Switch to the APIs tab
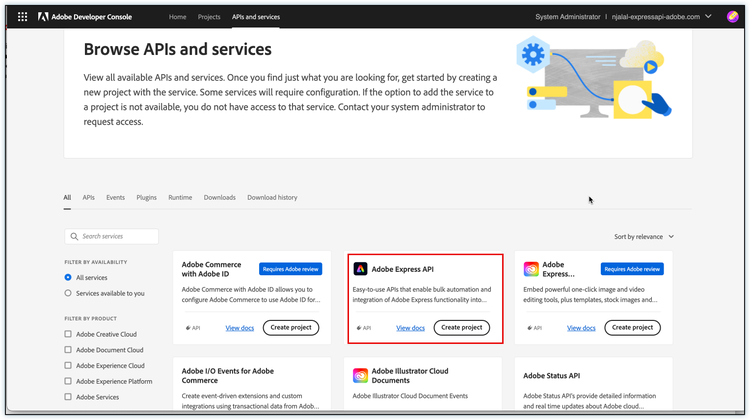 (x=88, y=198)
